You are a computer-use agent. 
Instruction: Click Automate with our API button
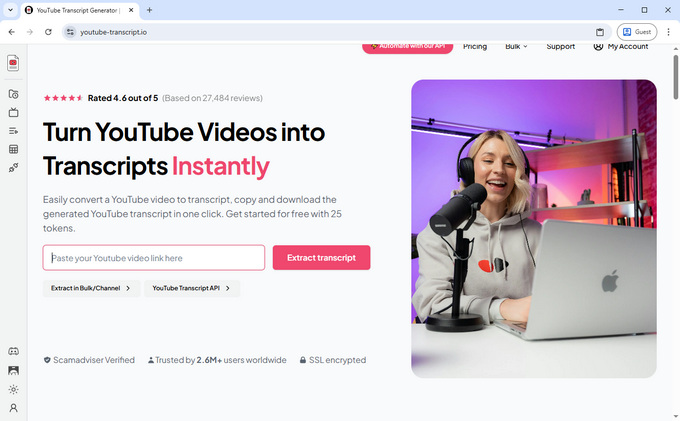(x=408, y=47)
